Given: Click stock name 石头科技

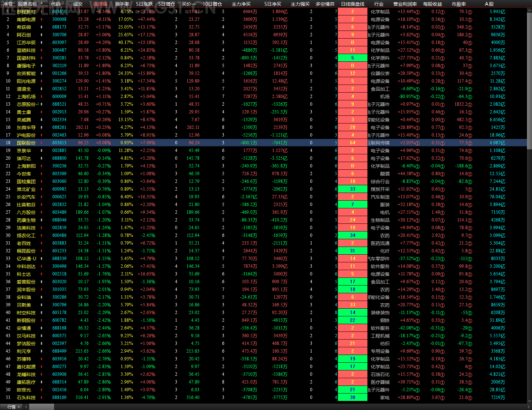Looking at the screenshot, I should click(x=26, y=398).
